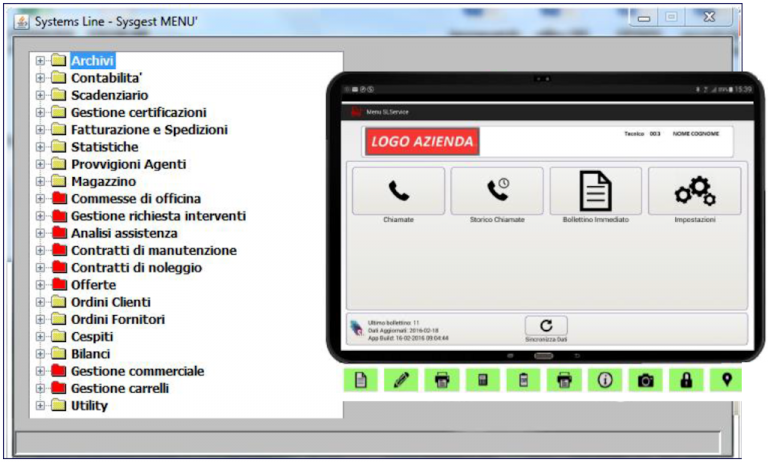Expand the Statistiche tree node
The width and height of the screenshot is (768, 462).
(x=40, y=146)
